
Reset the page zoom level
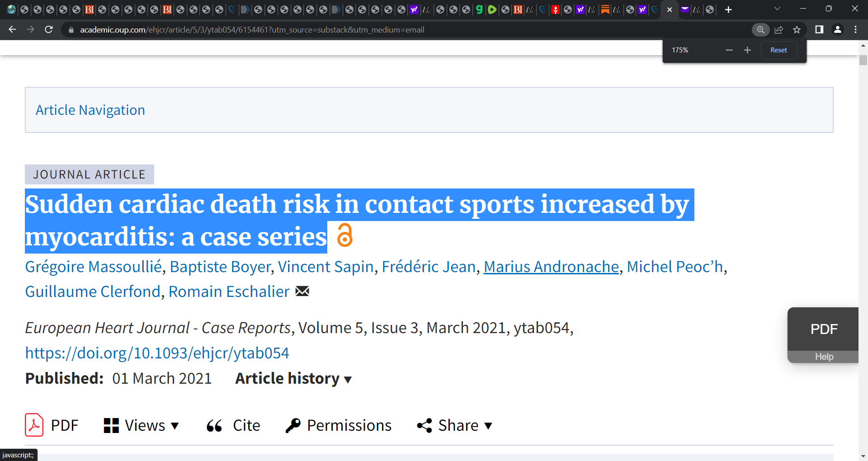(x=778, y=50)
